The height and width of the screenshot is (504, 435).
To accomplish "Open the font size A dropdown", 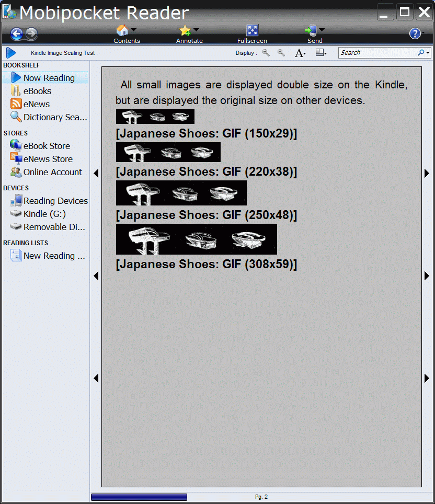I will point(300,53).
